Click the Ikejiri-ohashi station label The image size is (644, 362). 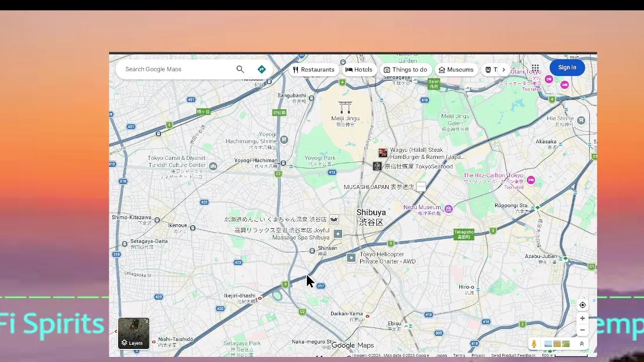(239, 298)
